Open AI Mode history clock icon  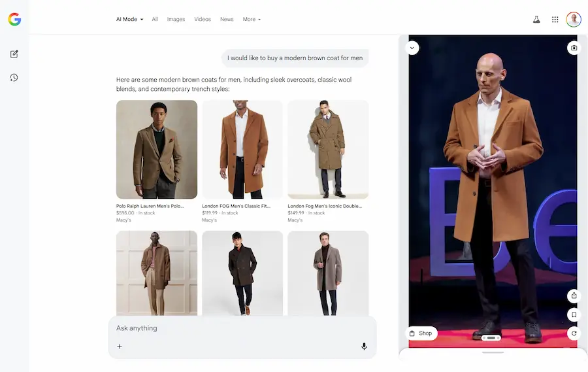(14, 78)
